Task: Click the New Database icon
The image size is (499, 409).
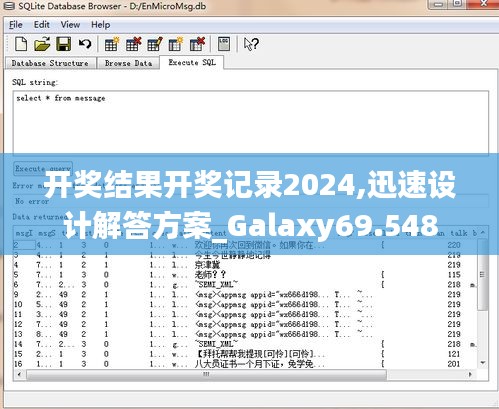Action: pyautogui.click(x=21, y=44)
